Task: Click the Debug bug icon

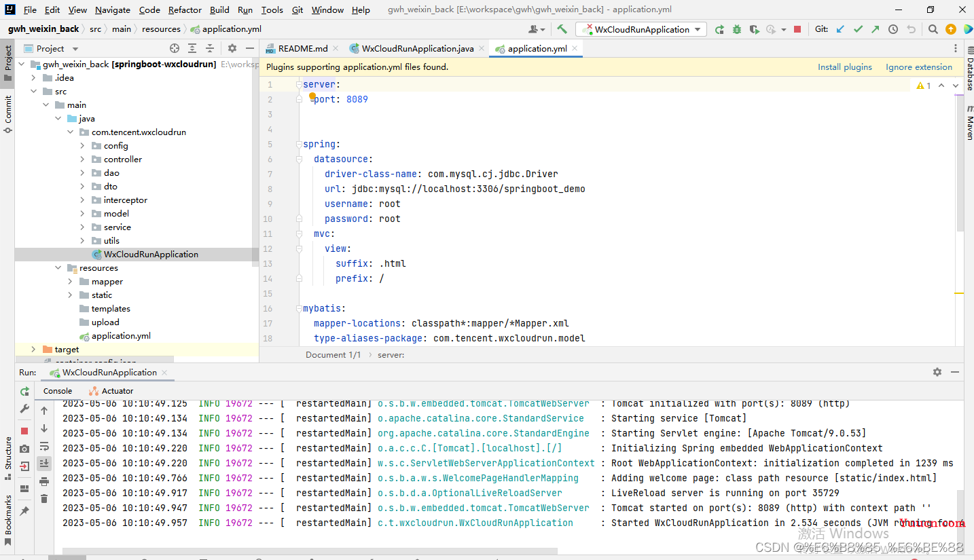Action: coord(737,29)
